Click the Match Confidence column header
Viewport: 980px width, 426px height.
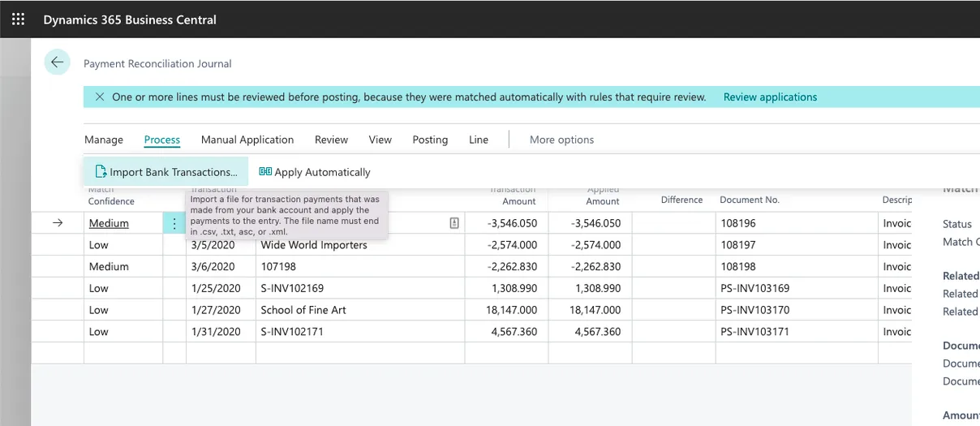111,196
